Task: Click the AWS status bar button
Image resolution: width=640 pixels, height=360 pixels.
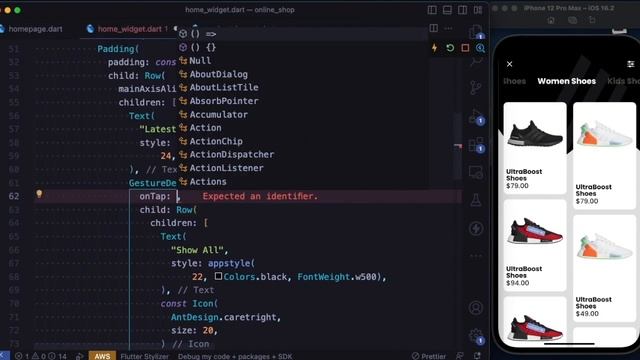Action: coord(102,356)
